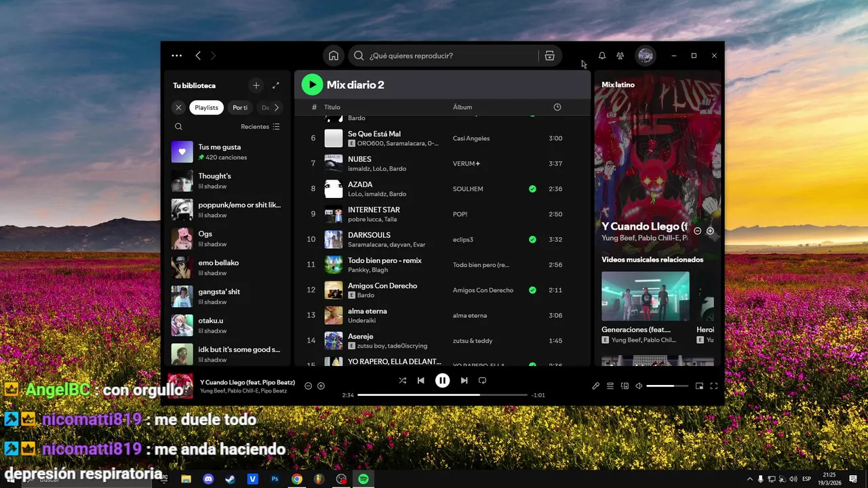Select the song INTERNET STAR
The image size is (868, 488).
click(374, 210)
